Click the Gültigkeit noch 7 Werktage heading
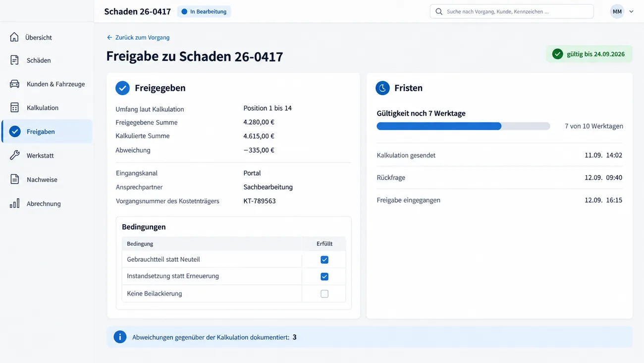The width and height of the screenshot is (644, 363). point(421,113)
